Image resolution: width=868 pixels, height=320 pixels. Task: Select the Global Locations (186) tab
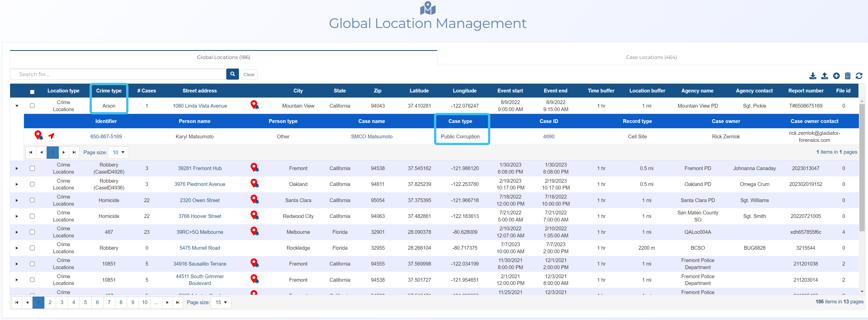click(x=223, y=57)
